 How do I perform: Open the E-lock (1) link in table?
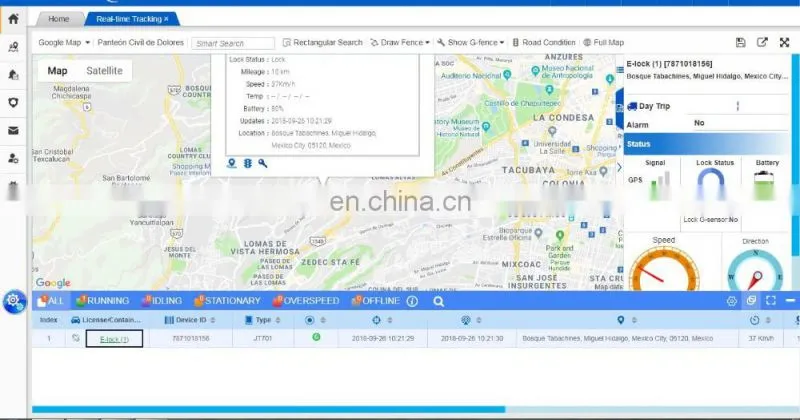point(114,339)
